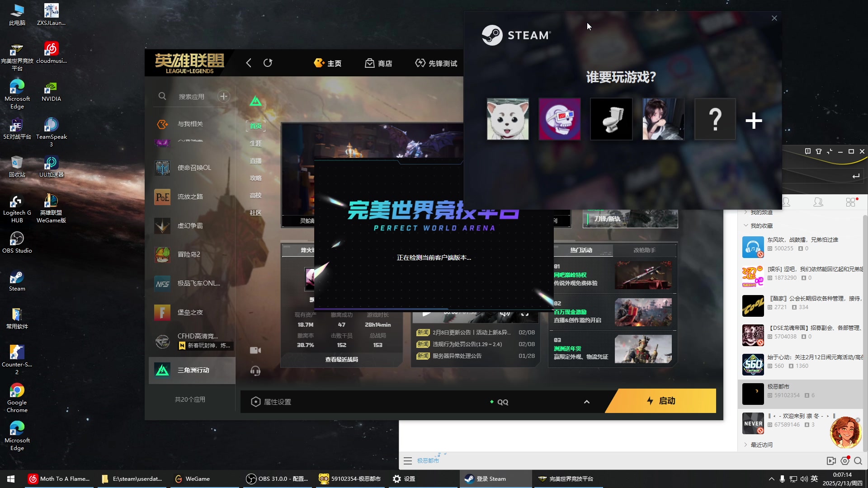The width and height of the screenshot is (868, 488).
Task: Open the Windows Start menu
Action: [x=11, y=479]
